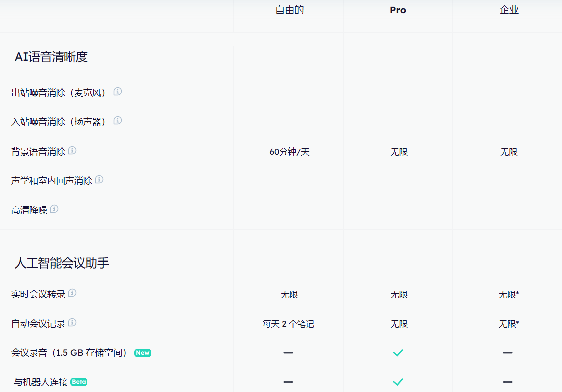Screen dimensions: 562x392
Task: Click the 人工智能会议助手 section heading
Action: pos(62,263)
